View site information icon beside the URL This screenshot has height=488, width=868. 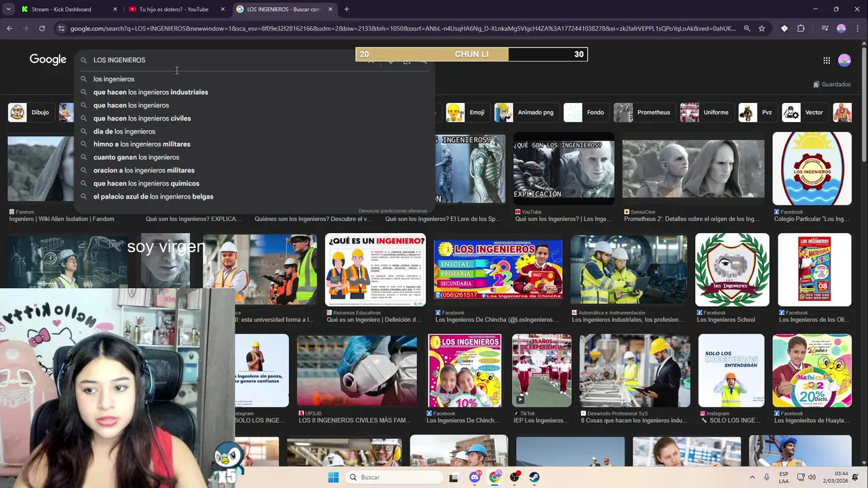tap(61, 28)
